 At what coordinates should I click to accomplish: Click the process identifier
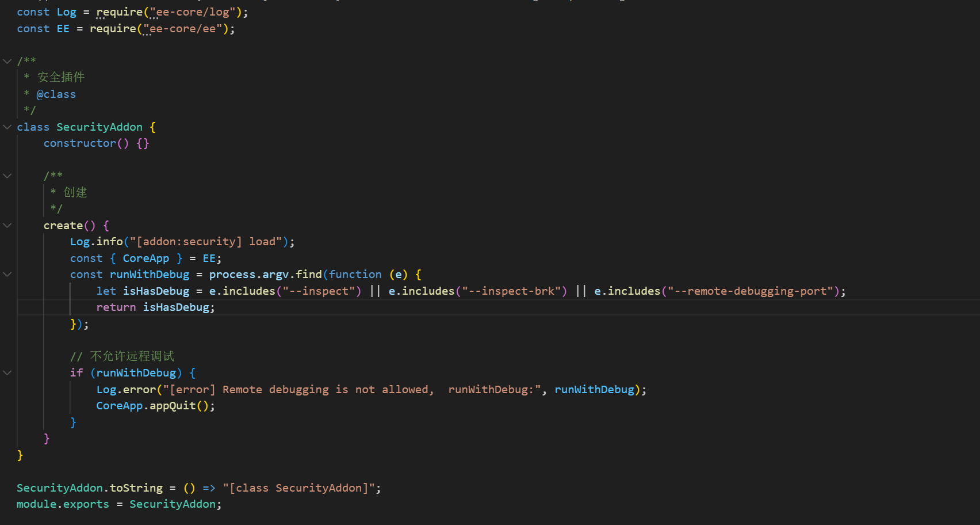(x=232, y=274)
